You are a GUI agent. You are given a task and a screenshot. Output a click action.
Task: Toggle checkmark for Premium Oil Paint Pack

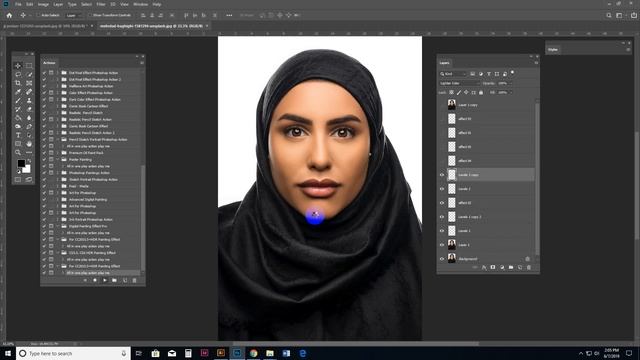pos(44,153)
